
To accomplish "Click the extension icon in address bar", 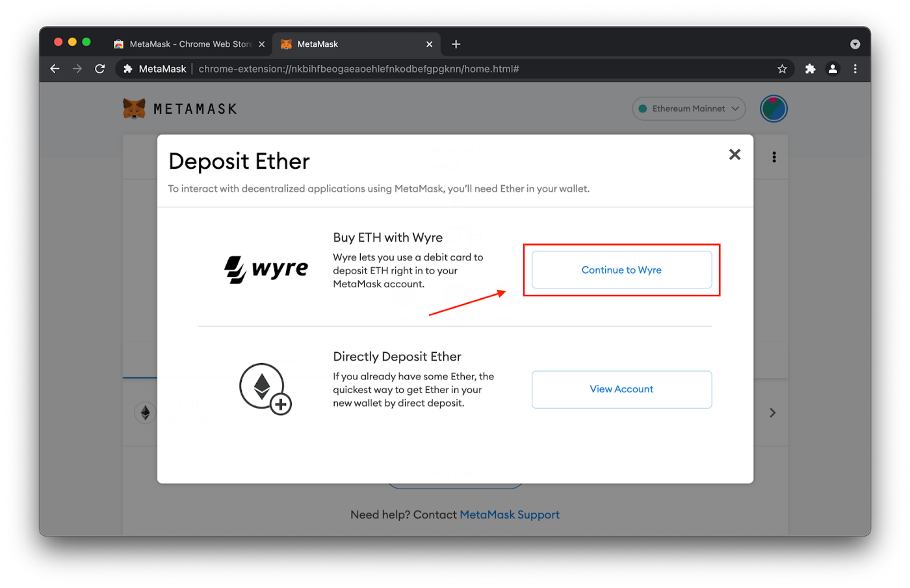I will [128, 69].
